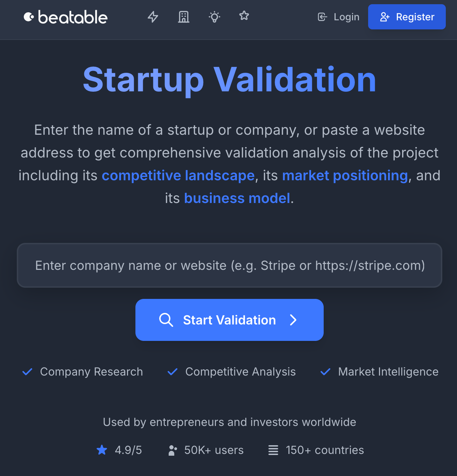Click the magnifier icon in Start Validation
457x476 pixels.
point(166,320)
